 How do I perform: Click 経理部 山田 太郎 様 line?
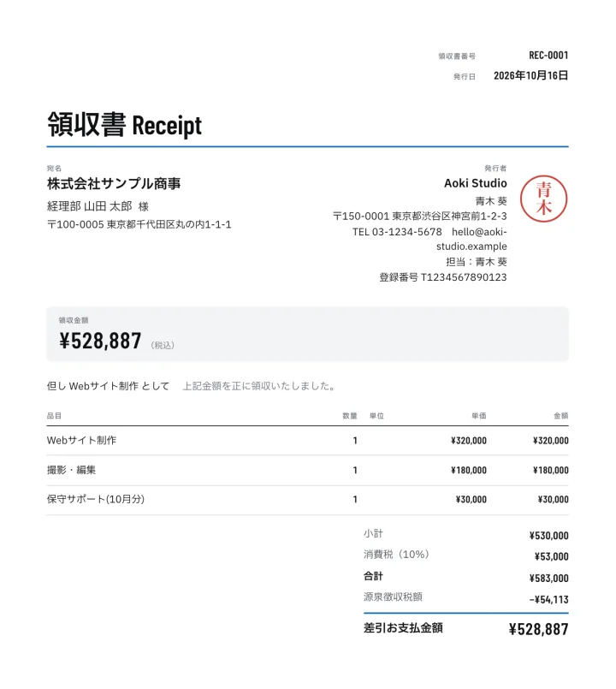[x=98, y=206]
